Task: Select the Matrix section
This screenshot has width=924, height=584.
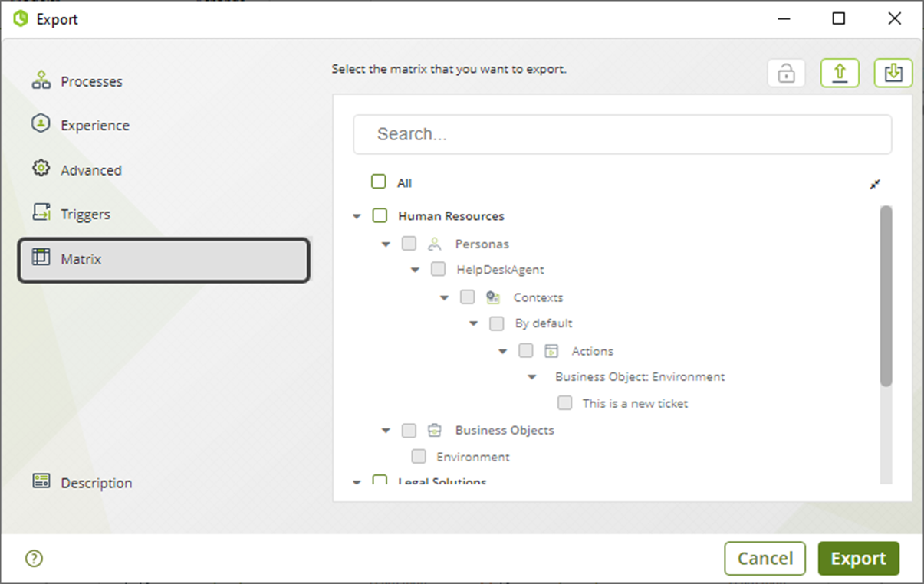Action: tap(164, 260)
